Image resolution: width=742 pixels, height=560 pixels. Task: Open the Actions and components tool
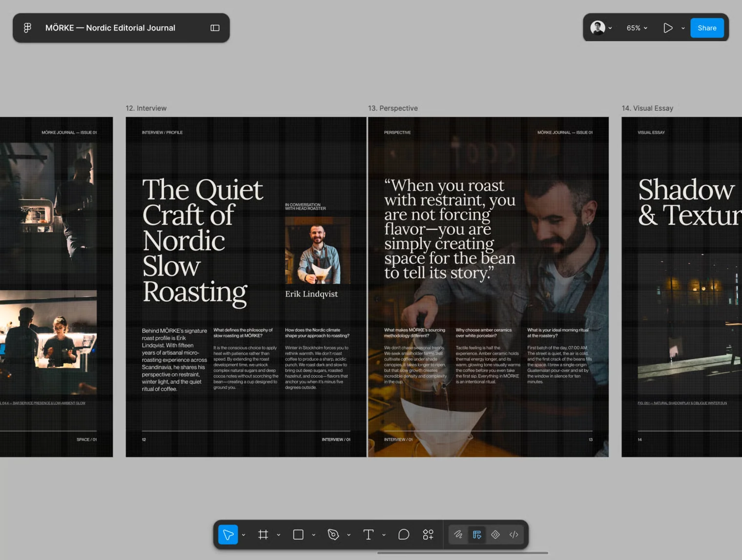click(428, 535)
